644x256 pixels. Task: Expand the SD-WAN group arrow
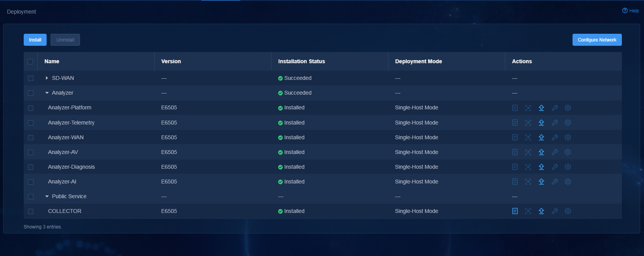click(x=47, y=78)
